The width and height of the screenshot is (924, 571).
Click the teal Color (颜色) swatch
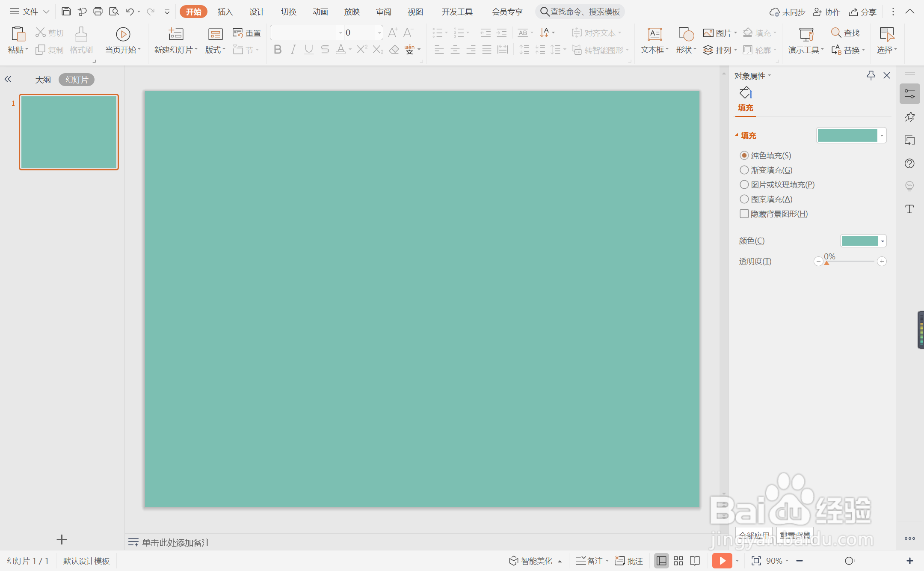tap(859, 241)
